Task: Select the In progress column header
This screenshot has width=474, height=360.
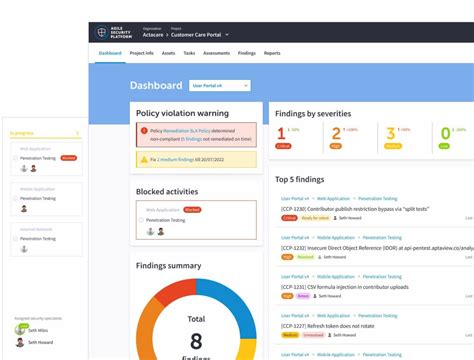Action: click(45, 133)
